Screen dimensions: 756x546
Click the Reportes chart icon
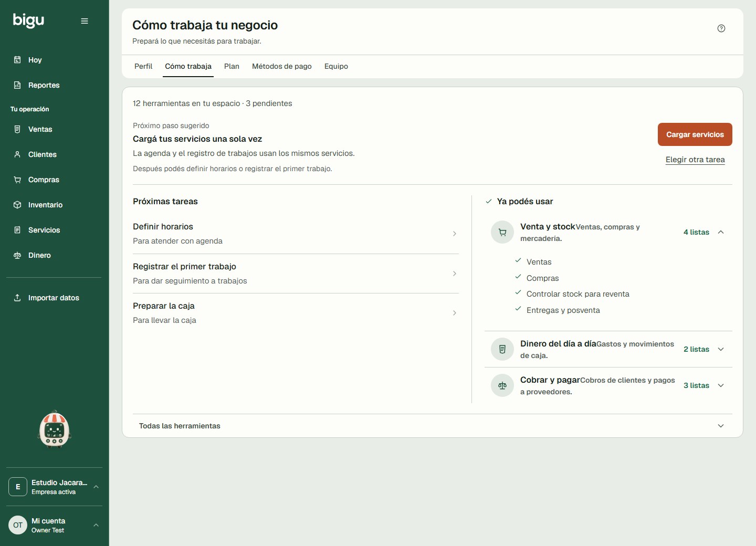click(x=17, y=85)
